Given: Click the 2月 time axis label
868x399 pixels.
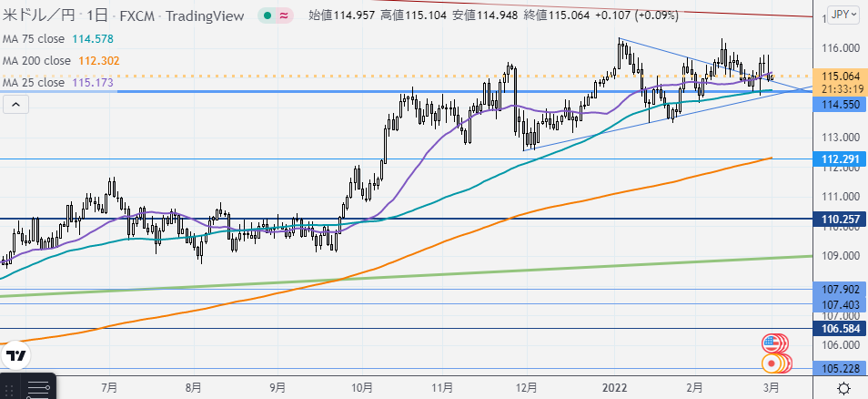Looking at the screenshot, I should click(694, 386).
